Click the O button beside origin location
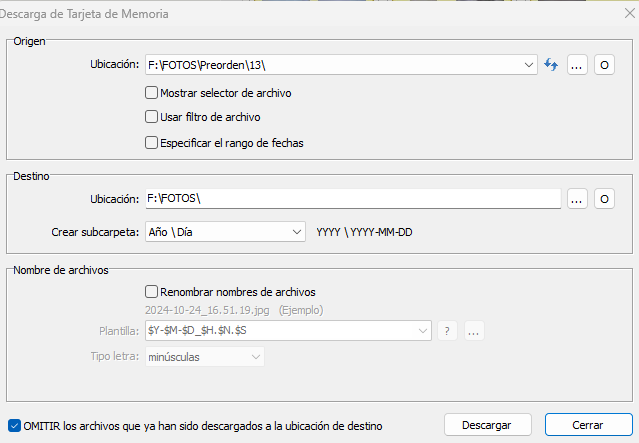This screenshot has height=443, width=639. click(x=604, y=65)
